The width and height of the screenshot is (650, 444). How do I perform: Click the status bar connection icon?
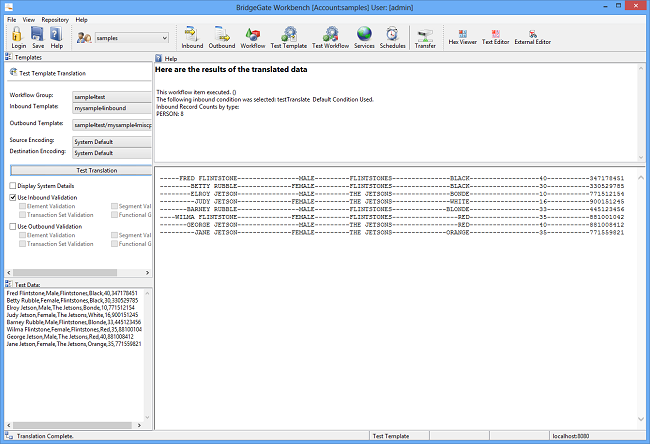click(x=9, y=435)
